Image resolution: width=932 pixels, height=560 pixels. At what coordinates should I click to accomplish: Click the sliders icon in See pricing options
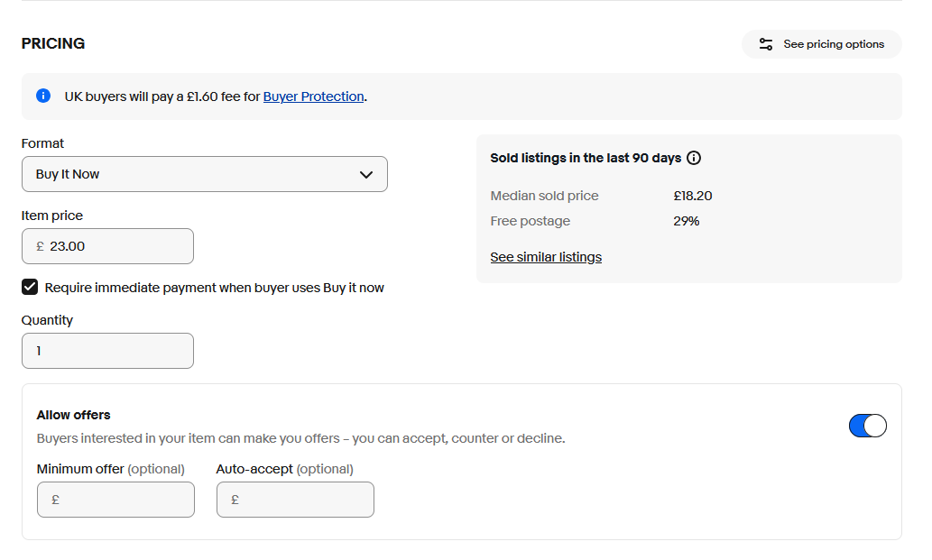pos(765,44)
